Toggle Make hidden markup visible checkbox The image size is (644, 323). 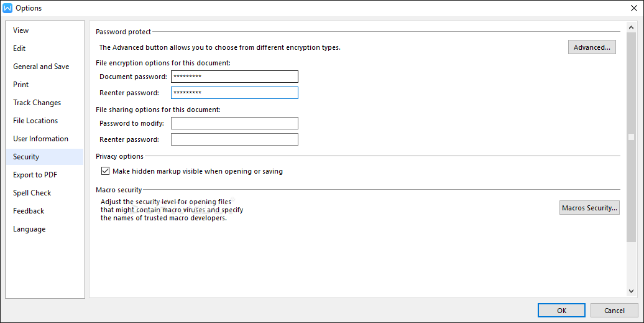tap(106, 171)
